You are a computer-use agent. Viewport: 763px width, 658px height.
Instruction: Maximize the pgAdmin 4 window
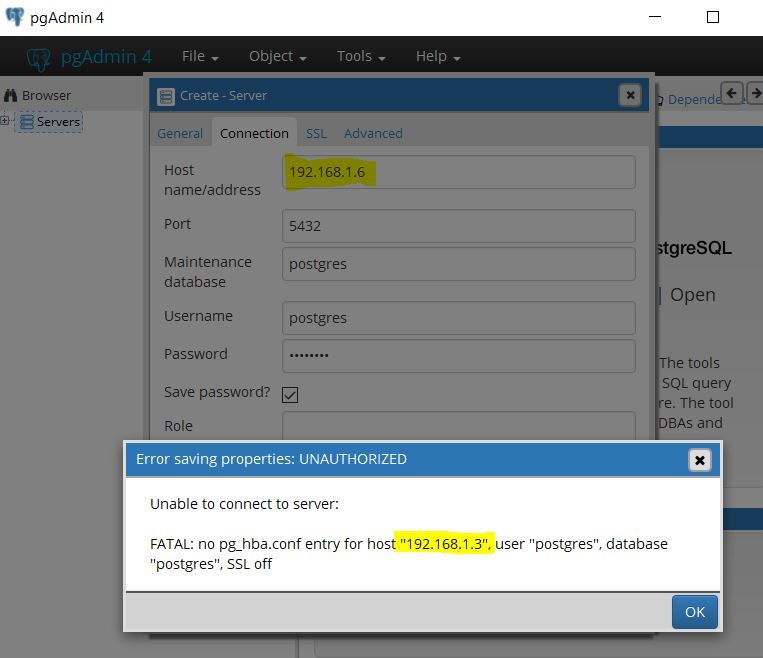click(x=713, y=17)
